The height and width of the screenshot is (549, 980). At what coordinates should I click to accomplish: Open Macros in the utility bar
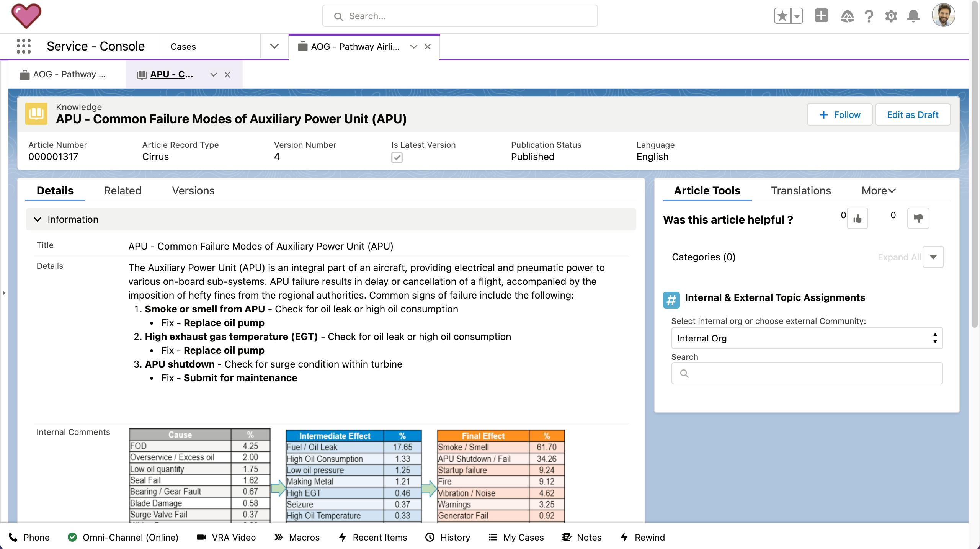297,537
